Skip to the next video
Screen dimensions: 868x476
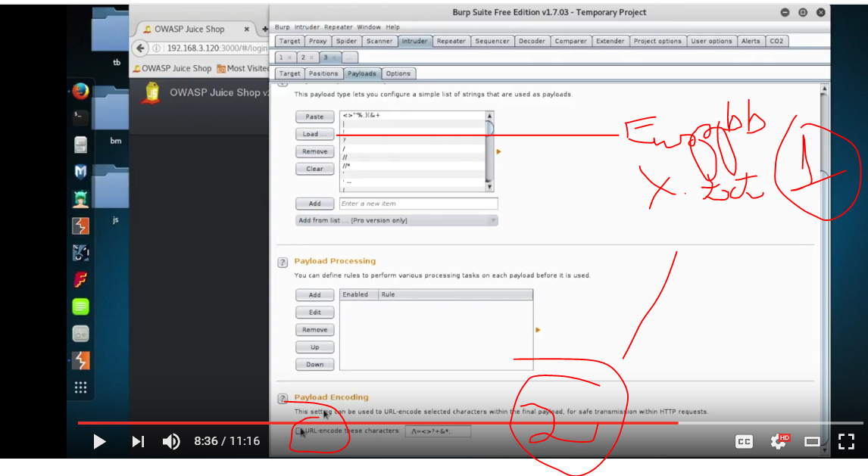point(138,441)
